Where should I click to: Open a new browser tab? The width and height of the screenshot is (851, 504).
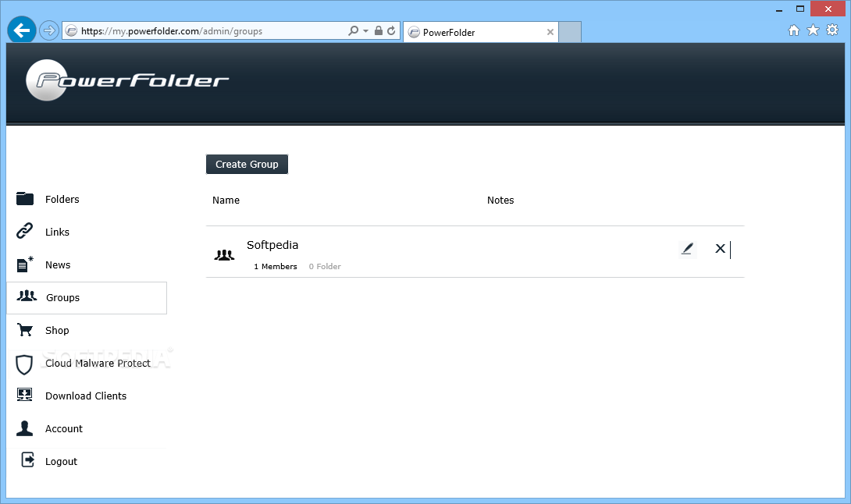(570, 32)
